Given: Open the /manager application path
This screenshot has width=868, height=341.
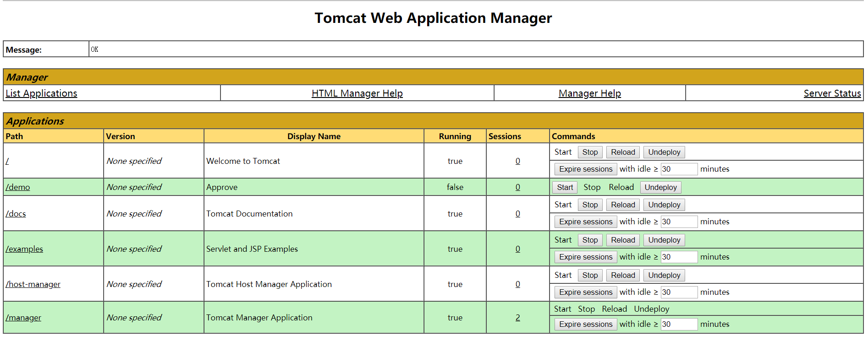Looking at the screenshot, I should pyautogui.click(x=23, y=318).
